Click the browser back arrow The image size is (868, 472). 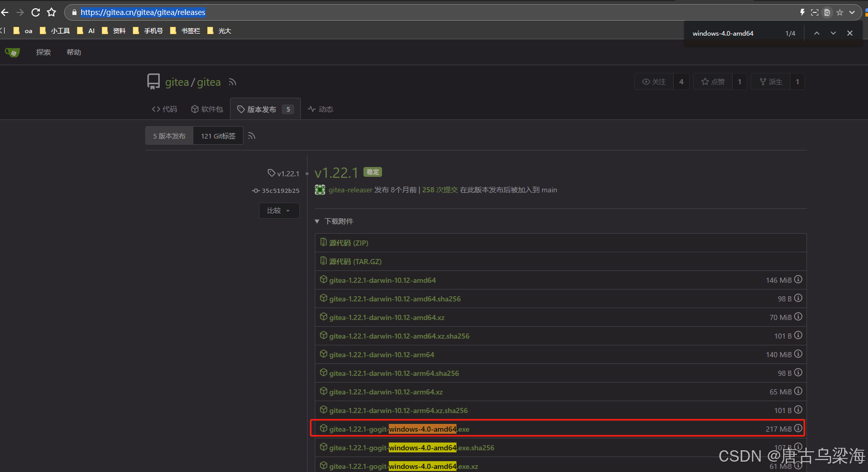[x=5, y=12]
